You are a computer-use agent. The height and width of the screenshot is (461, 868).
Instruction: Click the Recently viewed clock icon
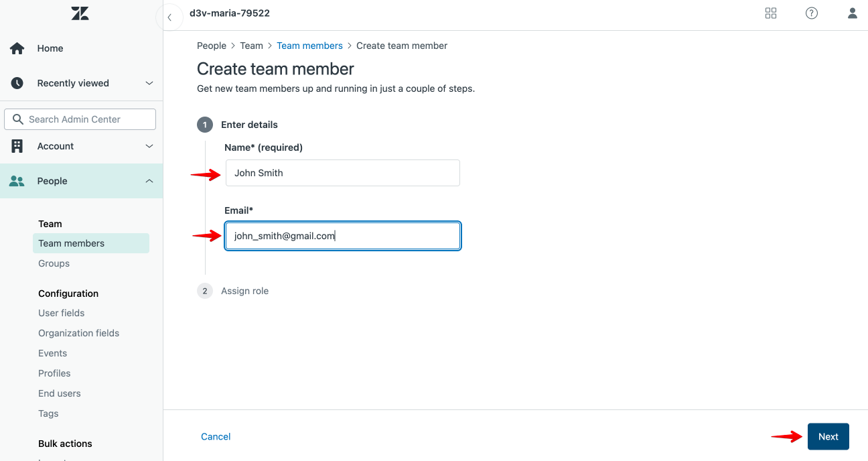[17, 83]
